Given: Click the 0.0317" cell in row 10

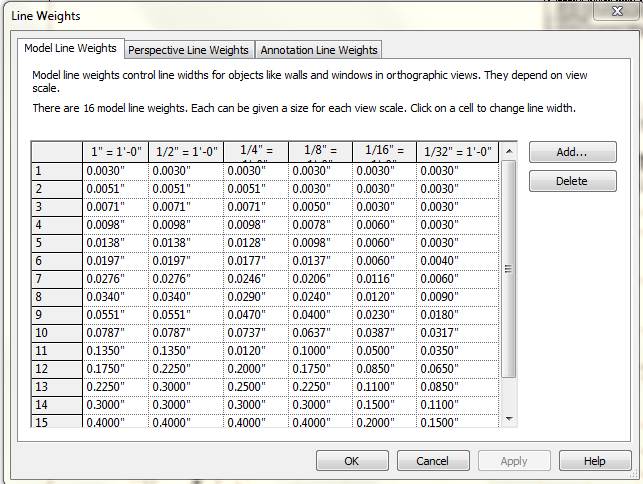Looking at the screenshot, I should (457, 333).
